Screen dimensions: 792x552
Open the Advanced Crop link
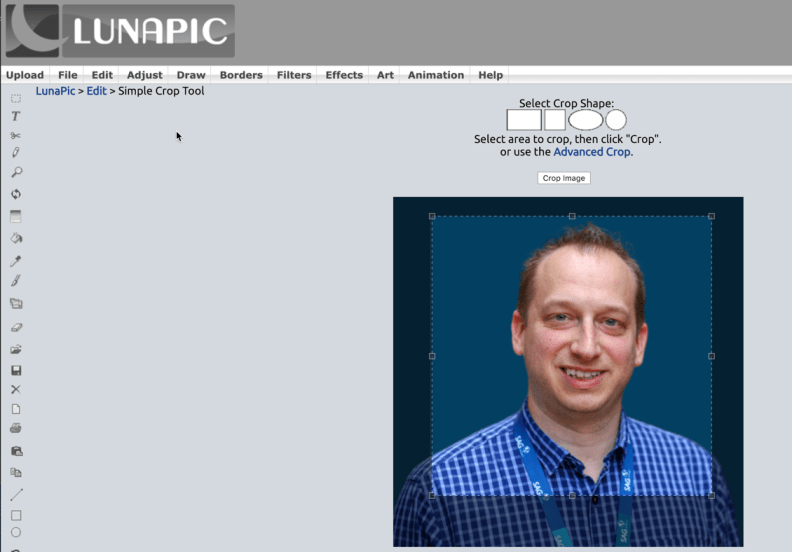point(591,152)
